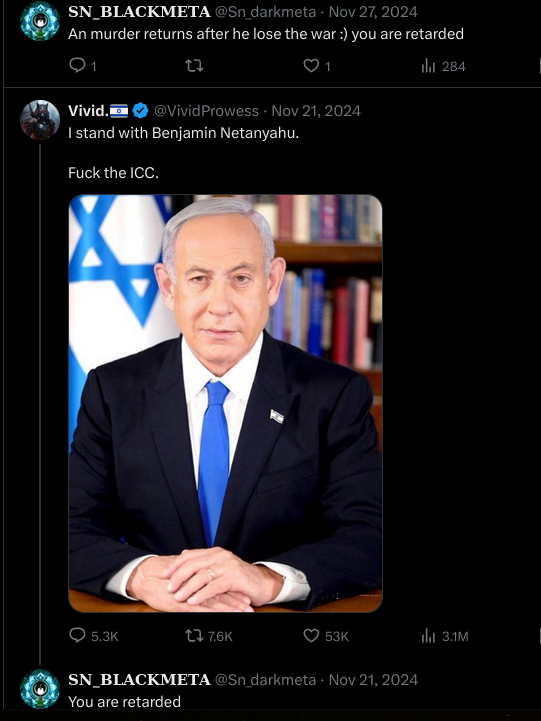Screen dimensions: 541x721
Task: Open SN_BLACKMETA's avatar on Nov 21 reply
Action: tap(40, 689)
